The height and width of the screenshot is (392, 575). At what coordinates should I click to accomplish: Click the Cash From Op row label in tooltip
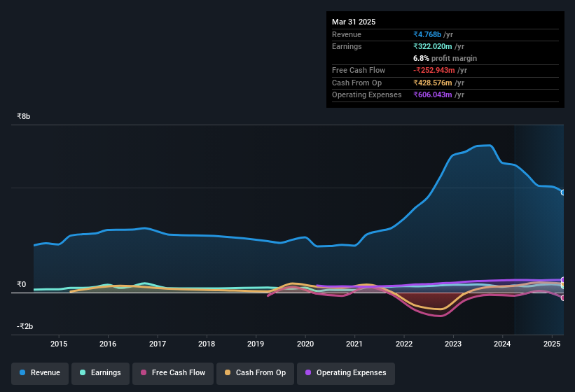356,83
